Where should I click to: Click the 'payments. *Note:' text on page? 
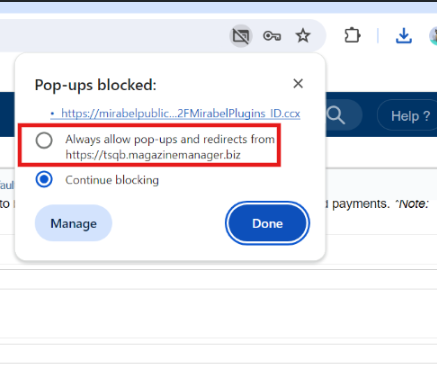pyautogui.click(x=380, y=203)
